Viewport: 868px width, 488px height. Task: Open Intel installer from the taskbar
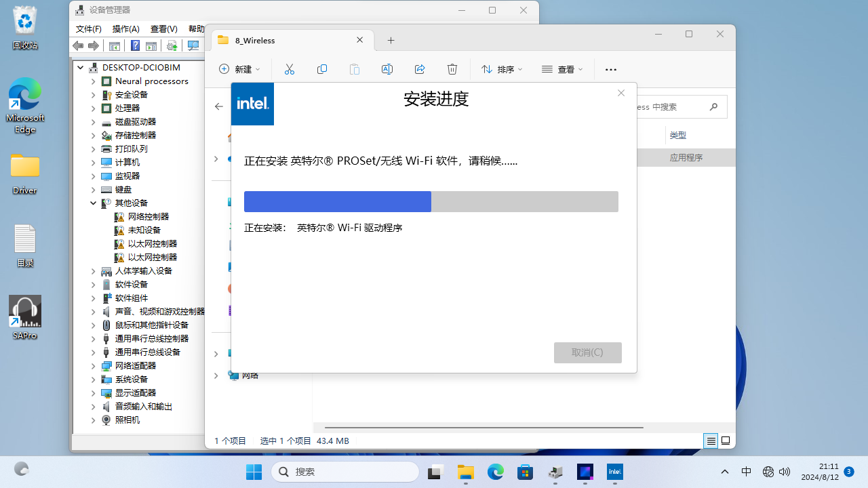614,472
